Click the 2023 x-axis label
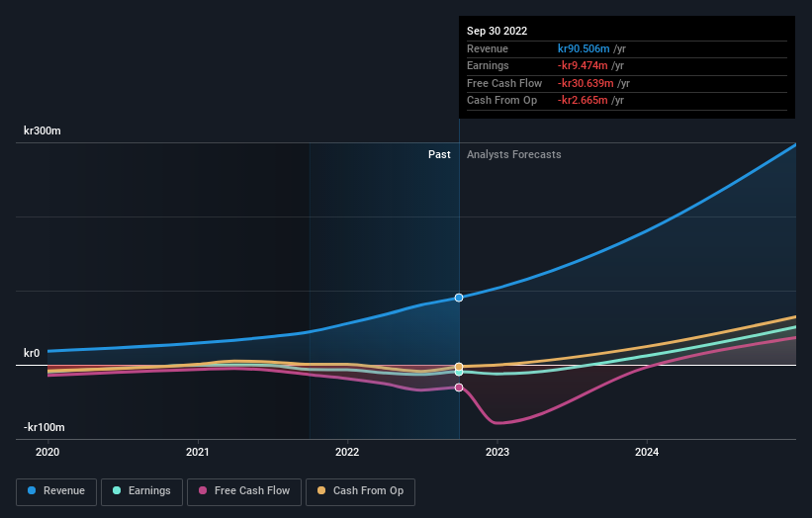Screen dimensions: 812x518 pyautogui.click(x=497, y=453)
